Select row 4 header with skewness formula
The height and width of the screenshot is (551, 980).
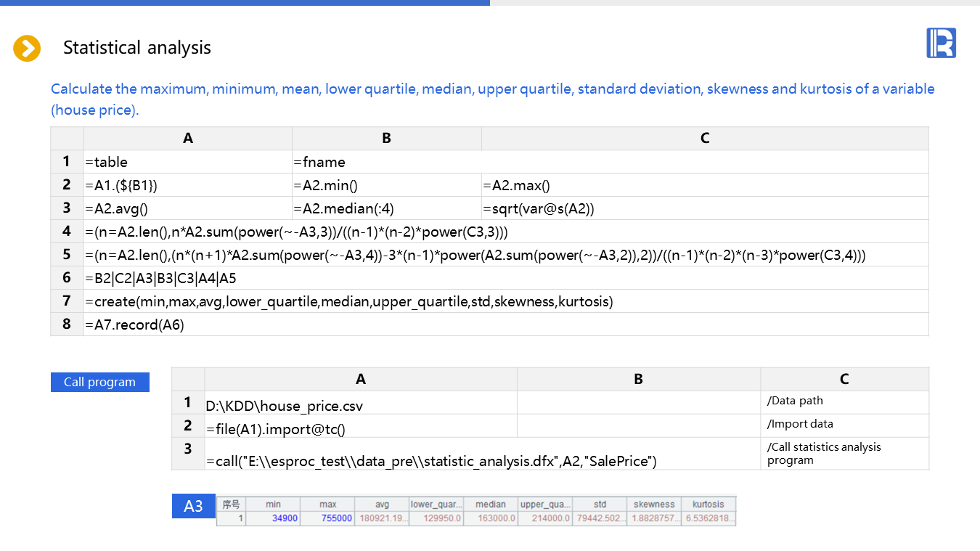(67, 232)
